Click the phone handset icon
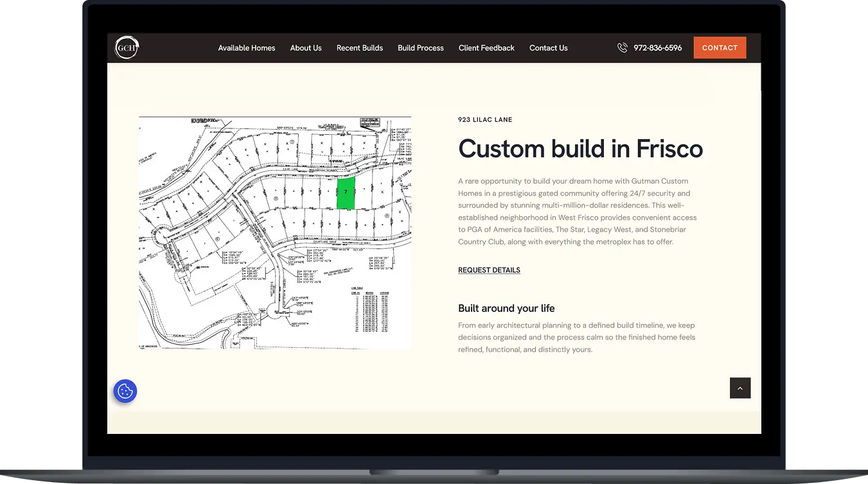Image resolution: width=868 pixels, height=484 pixels. [x=622, y=48]
